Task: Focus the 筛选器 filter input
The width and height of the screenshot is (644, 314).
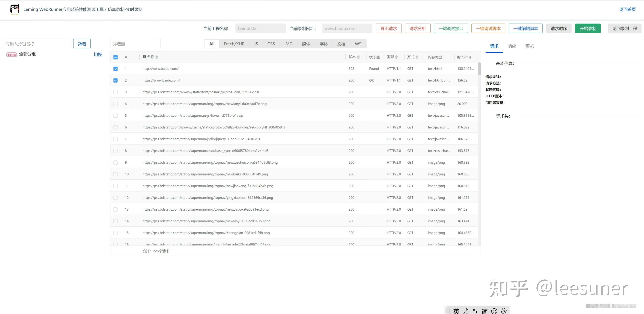Action: tap(135, 44)
